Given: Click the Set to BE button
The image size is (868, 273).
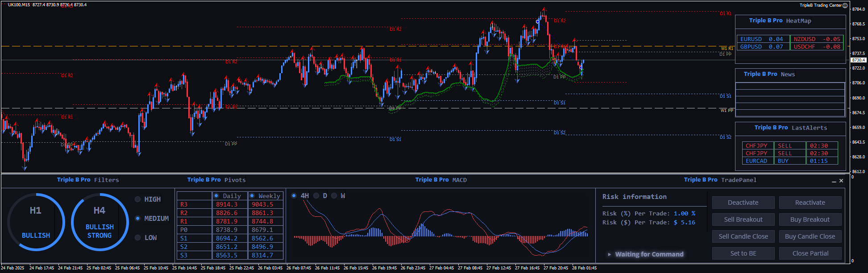Looking at the screenshot, I should 743,253.
